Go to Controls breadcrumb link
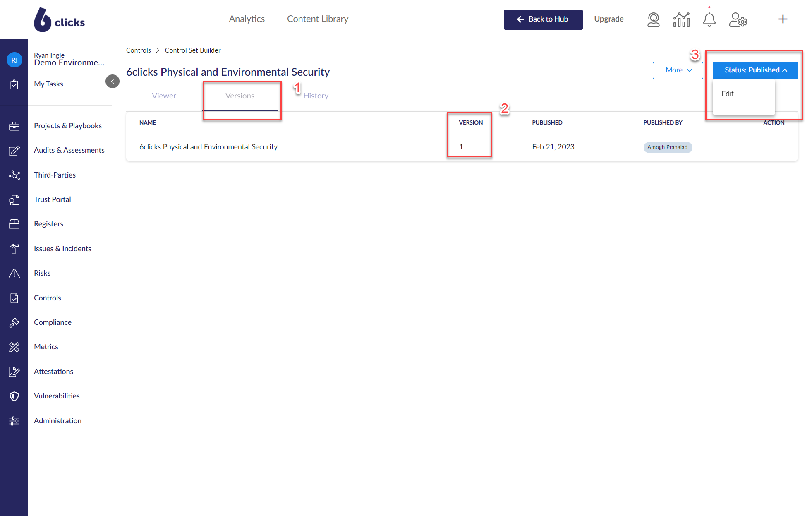Screen dimensions: 812x516 (x=138, y=50)
